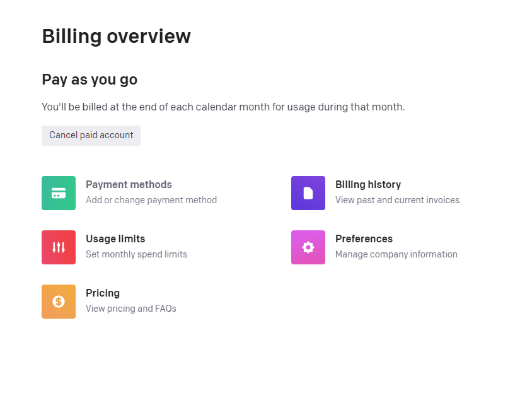Open Usage limits configuration

(115, 239)
